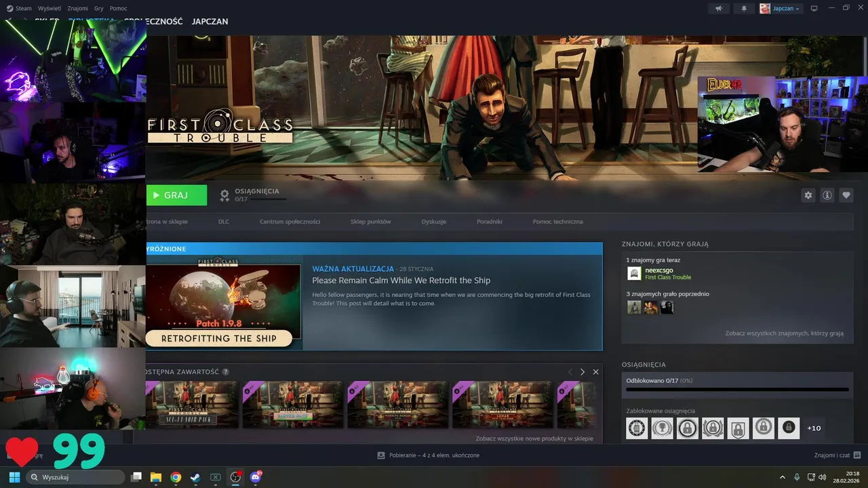This screenshot has width=868, height=488.
Task: Click the microphone tray icon
Action: (x=797, y=477)
